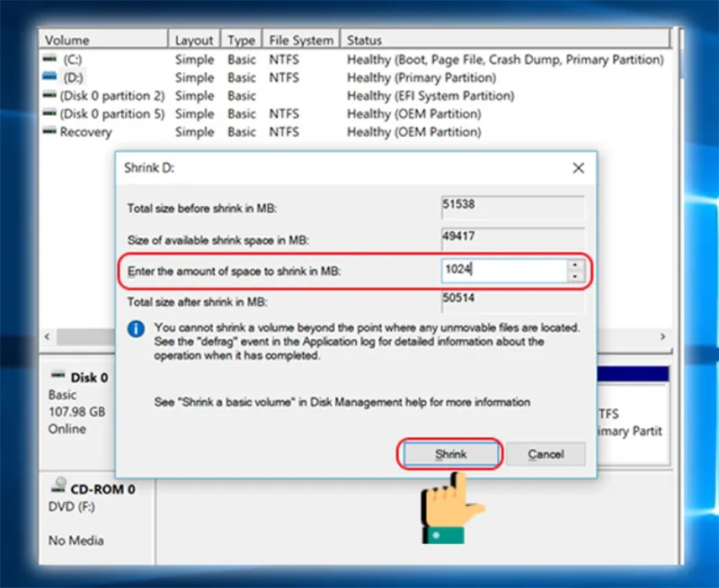Click the Layout column header

(x=194, y=40)
